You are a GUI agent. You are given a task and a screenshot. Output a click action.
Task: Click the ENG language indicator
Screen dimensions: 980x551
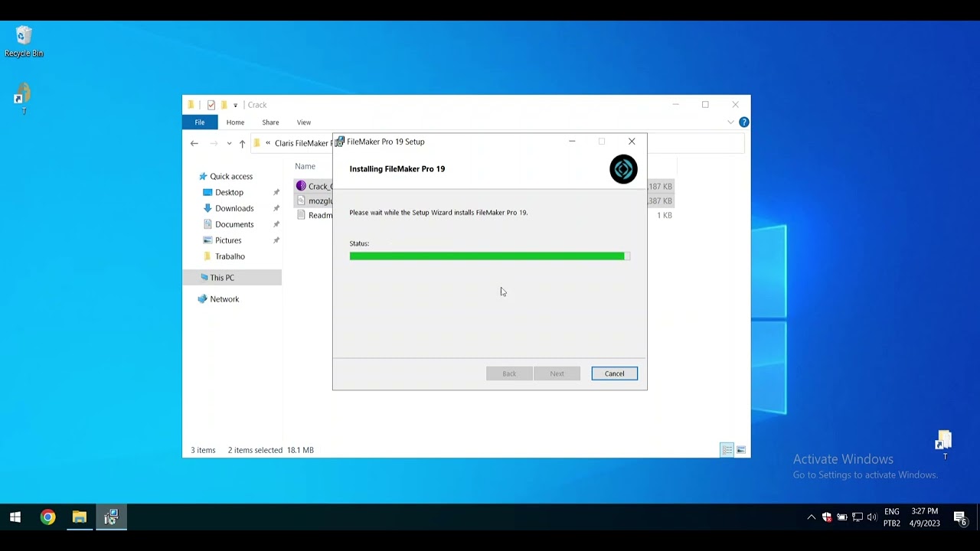click(892, 511)
